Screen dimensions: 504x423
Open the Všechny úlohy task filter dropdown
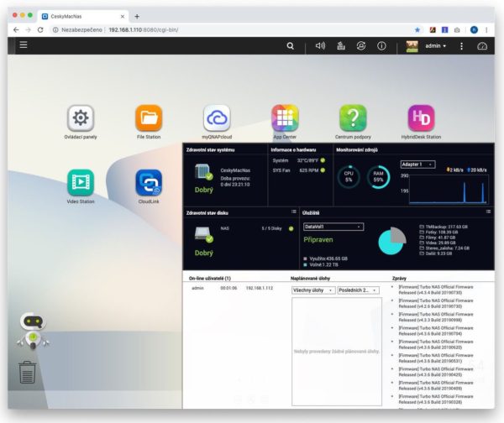tap(312, 290)
